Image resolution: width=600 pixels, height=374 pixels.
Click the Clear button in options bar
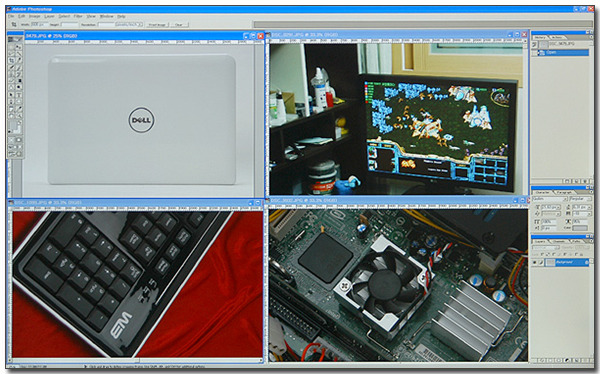click(x=179, y=24)
